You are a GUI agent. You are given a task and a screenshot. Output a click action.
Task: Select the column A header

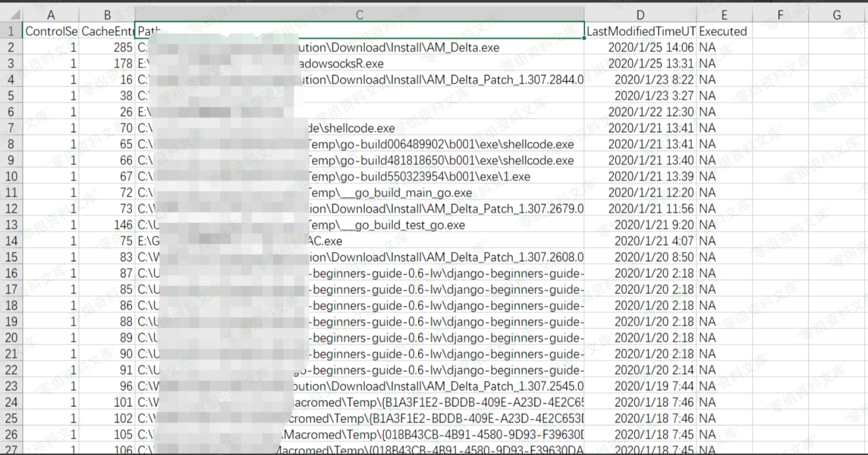tap(50, 15)
